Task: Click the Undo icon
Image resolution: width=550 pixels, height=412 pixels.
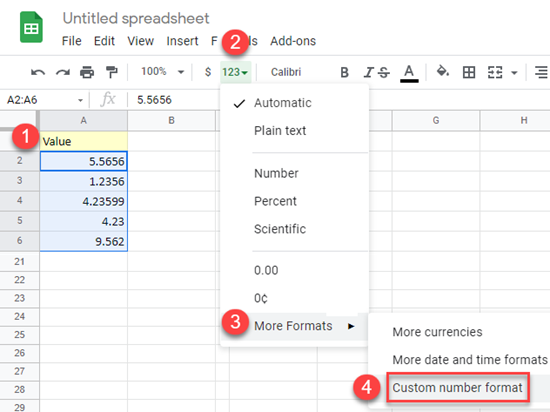Action: coord(38,73)
